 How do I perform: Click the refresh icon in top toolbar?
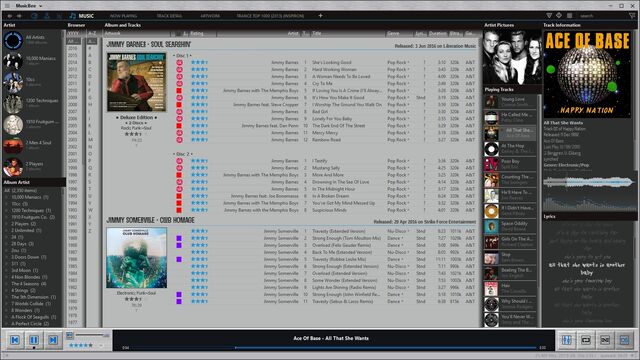coord(34,16)
